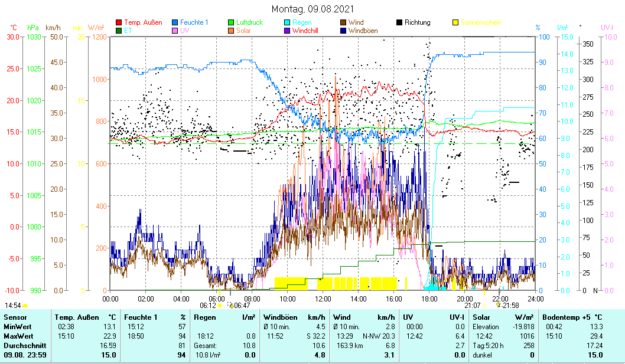Click the yellow marker next to 14:54
This screenshot has width=625, height=364.
(25, 306)
